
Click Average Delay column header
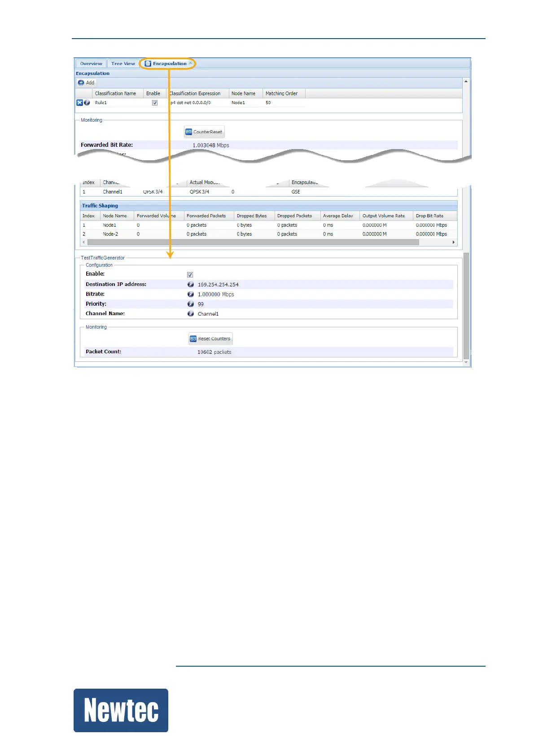(340, 216)
